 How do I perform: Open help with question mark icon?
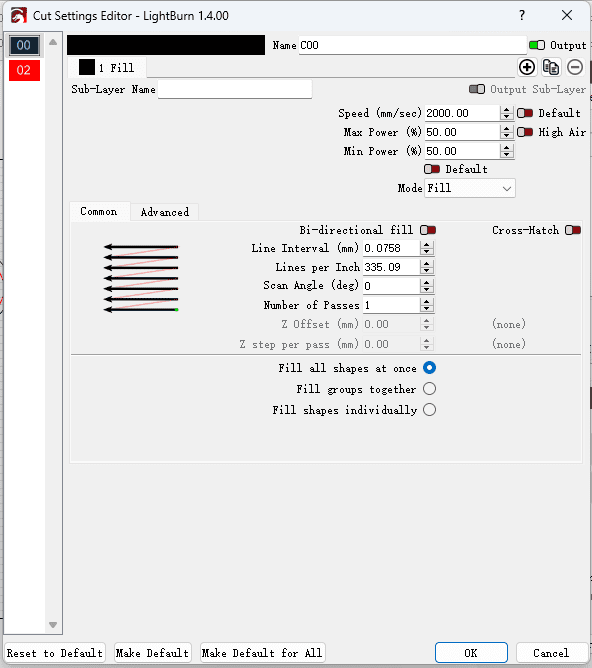[522, 15]
